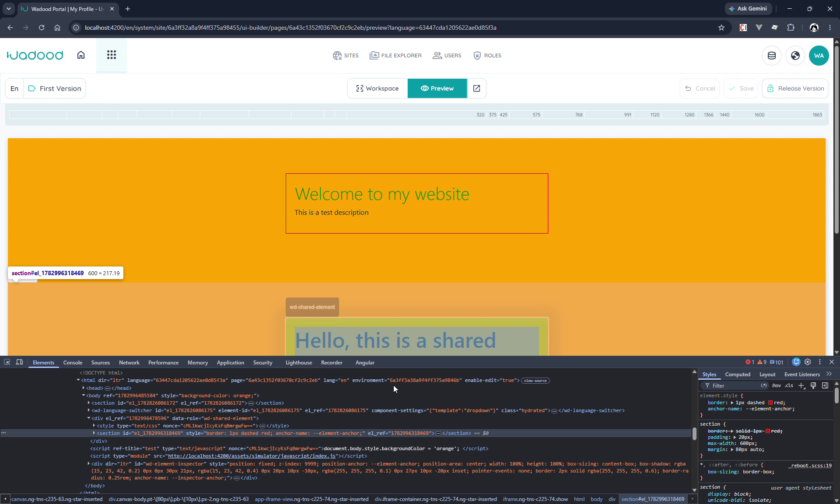Open DevTools three-dot menu
This screenshot has height=504, width=840.
[x=820, y=362]
